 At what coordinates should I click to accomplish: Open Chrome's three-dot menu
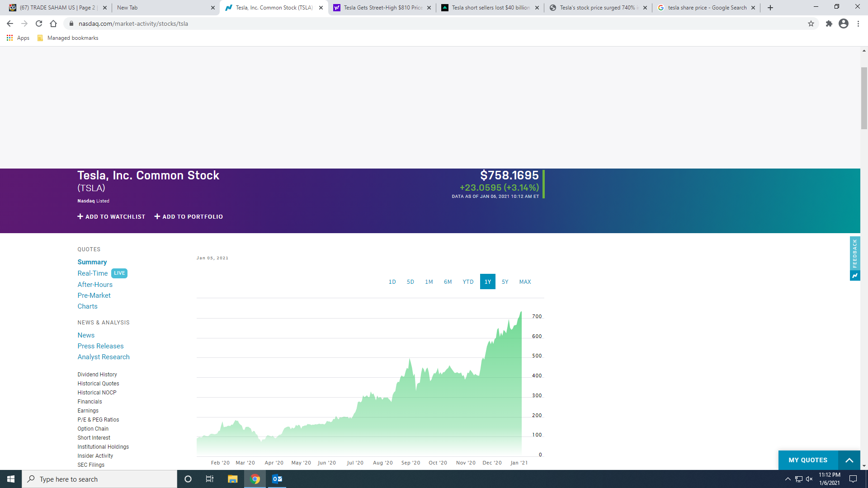(858, 23)
